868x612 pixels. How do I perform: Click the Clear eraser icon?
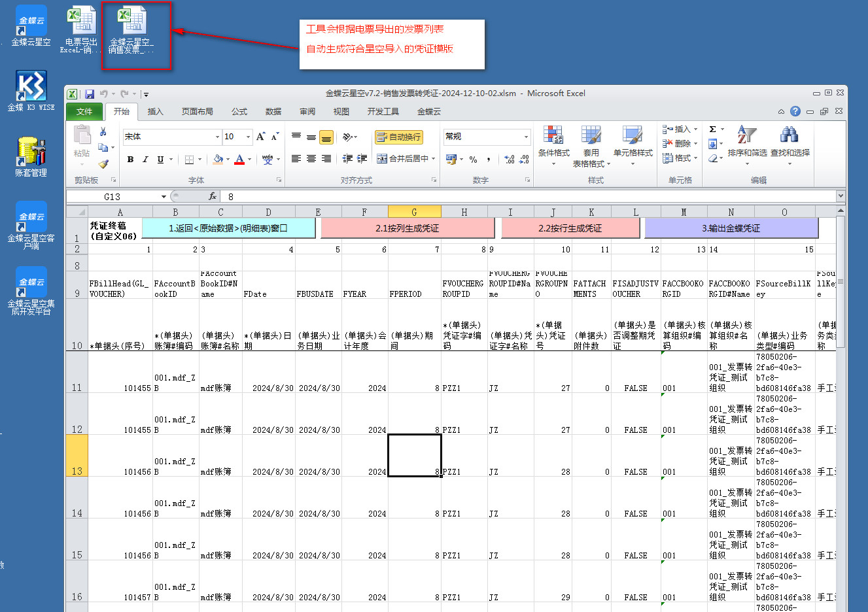click(713, 158)
